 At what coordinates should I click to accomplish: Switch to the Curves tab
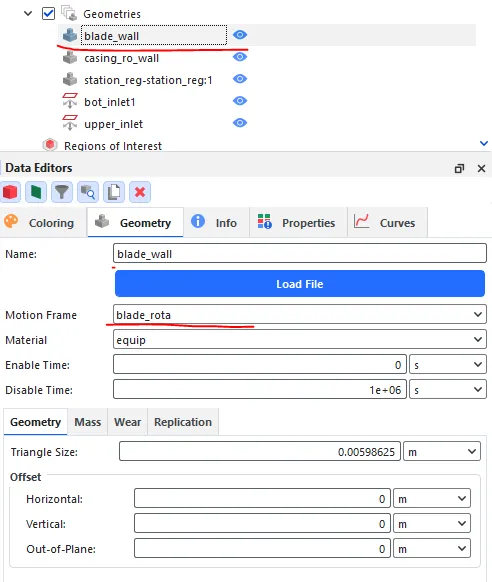coord(387,223)
